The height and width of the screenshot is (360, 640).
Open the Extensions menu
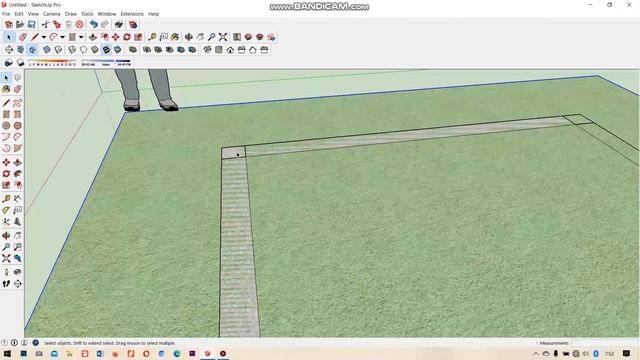pyautogui.click(x=132, y=14)
